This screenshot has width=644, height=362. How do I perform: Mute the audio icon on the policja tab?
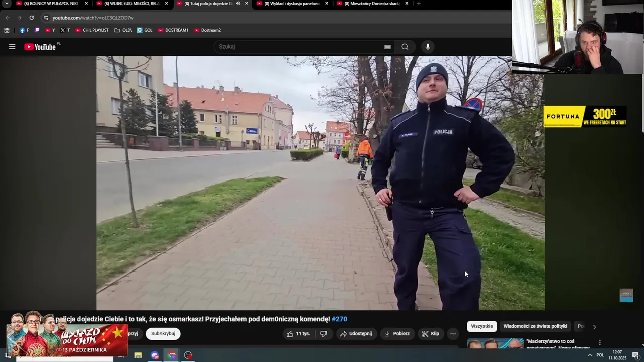click(237, 4)
